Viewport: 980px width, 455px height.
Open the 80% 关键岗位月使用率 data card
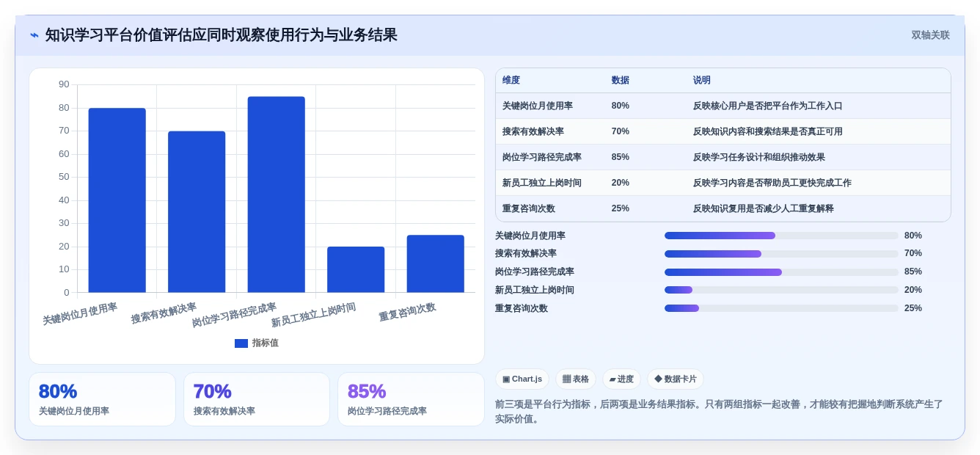coord(102,399)
